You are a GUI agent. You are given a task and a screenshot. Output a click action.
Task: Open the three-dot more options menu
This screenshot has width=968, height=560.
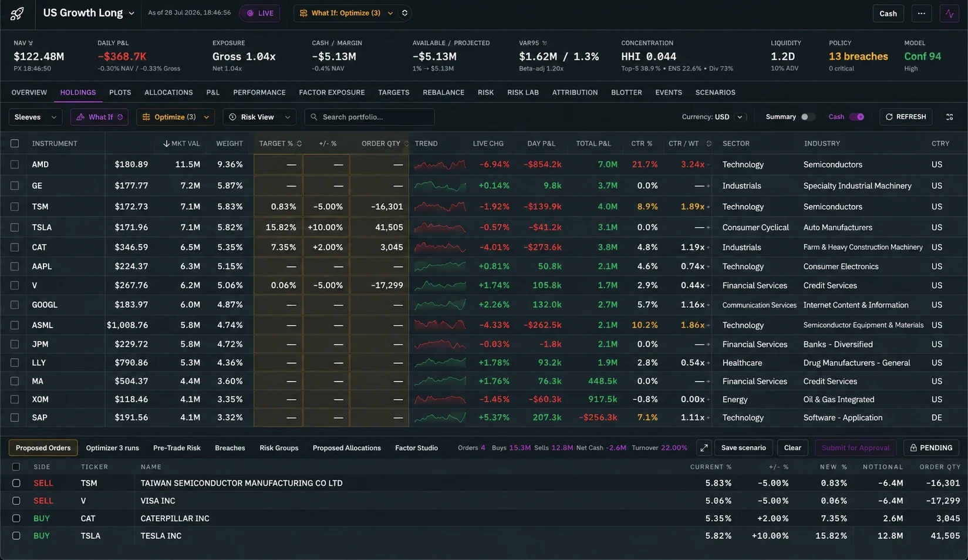921,14
